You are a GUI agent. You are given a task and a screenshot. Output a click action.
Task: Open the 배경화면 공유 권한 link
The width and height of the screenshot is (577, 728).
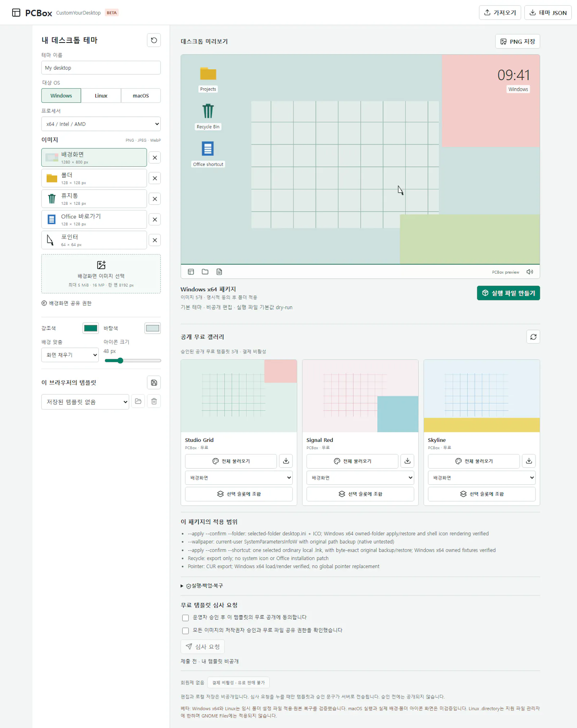tap(67, 303)
